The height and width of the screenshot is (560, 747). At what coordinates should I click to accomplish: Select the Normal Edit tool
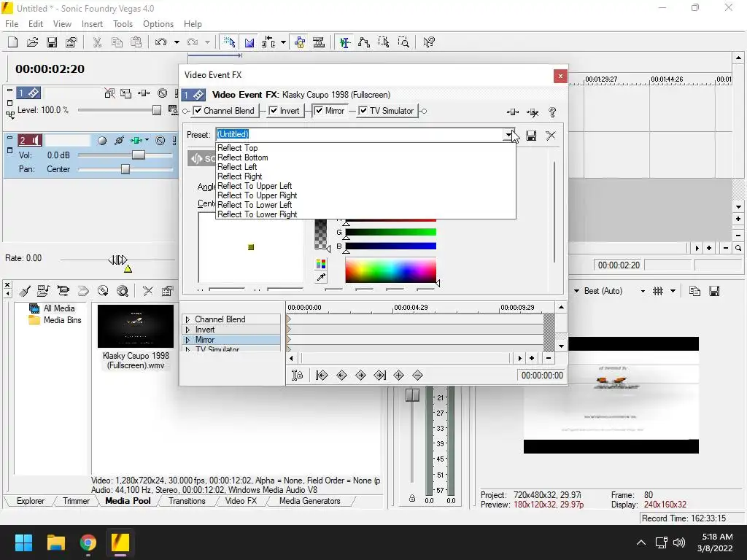click(345, 42)
